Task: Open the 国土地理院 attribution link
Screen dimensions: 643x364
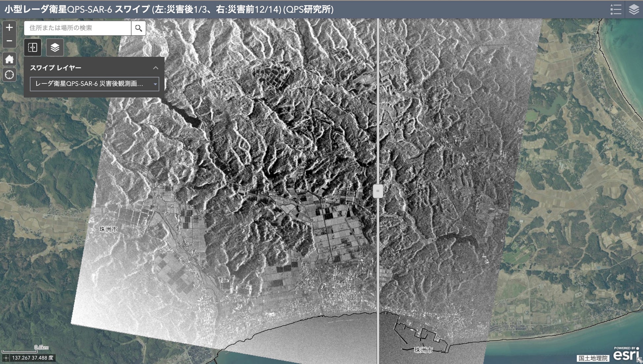Action: [593, 358]
